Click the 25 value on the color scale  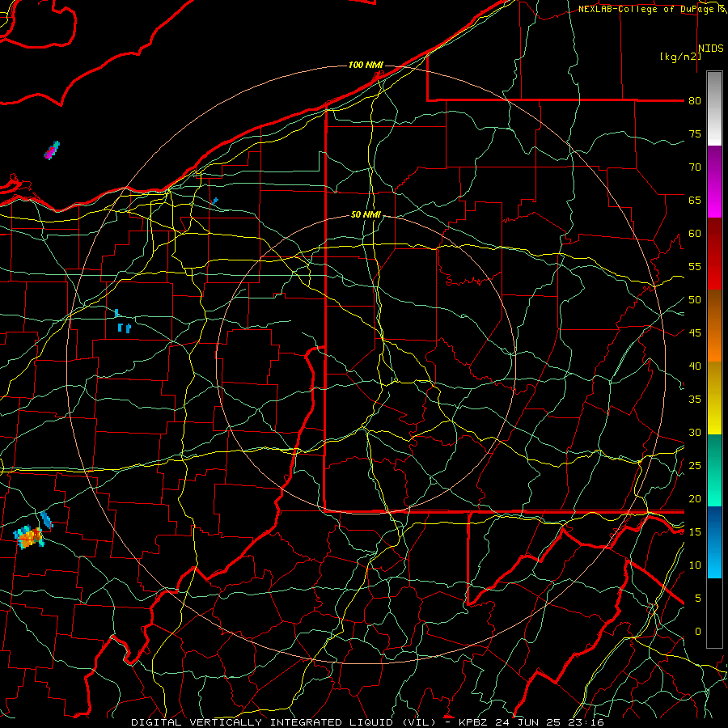point(695,466)
